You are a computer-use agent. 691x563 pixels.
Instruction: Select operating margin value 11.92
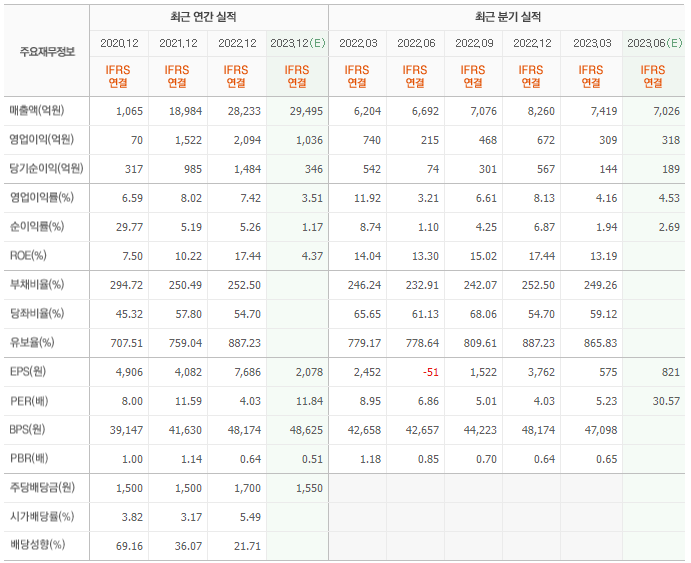click(x=368, y=198)
